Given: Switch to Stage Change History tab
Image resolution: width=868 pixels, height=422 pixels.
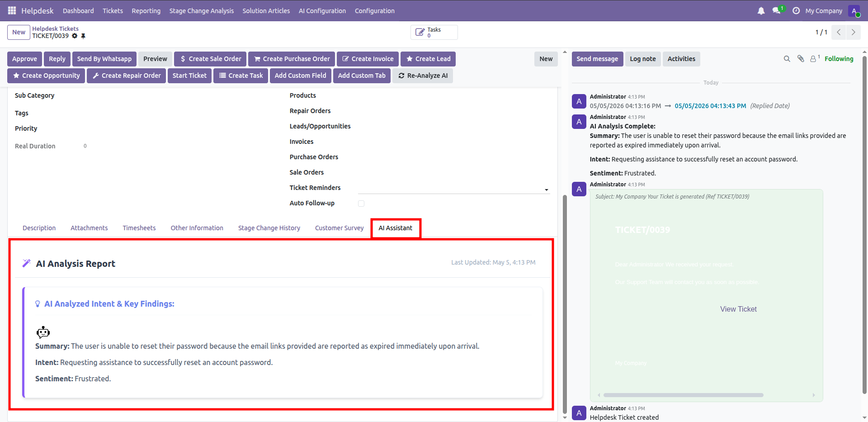Looking at the screenshot, I should point(269,228).
